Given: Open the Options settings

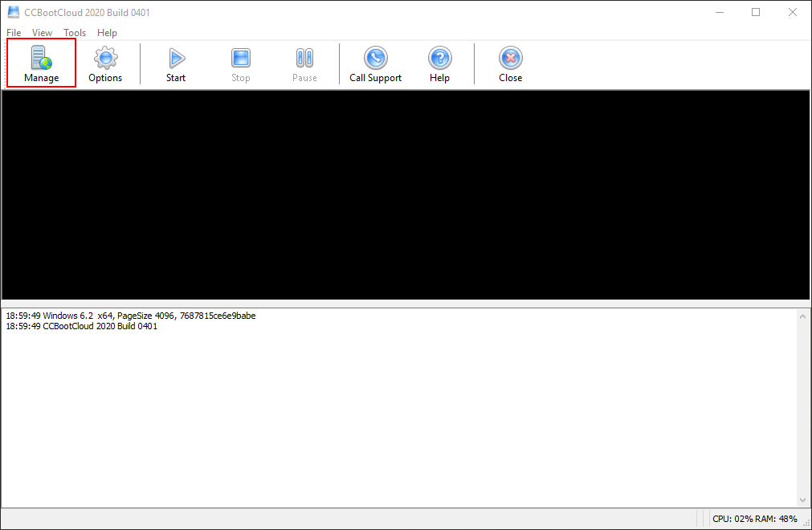Looking at the screenshot, I should pos(104,63).
